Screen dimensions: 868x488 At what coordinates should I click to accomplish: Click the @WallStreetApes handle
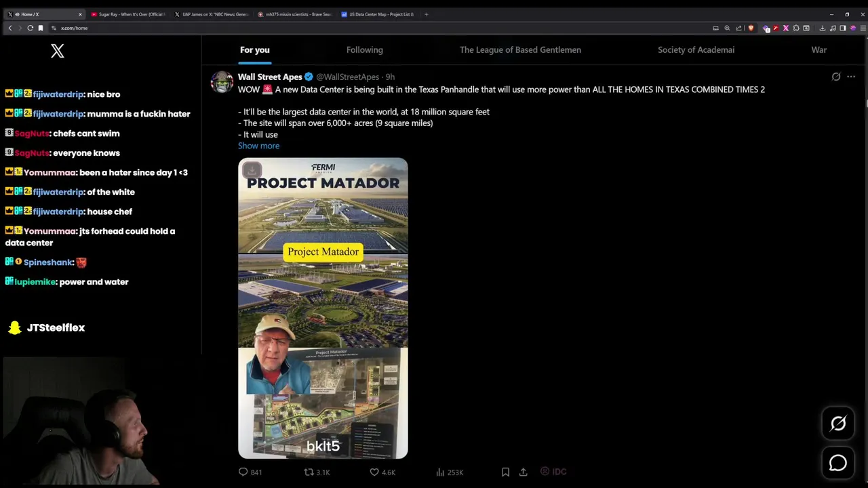pyautogui.click(x=347, y=77)
